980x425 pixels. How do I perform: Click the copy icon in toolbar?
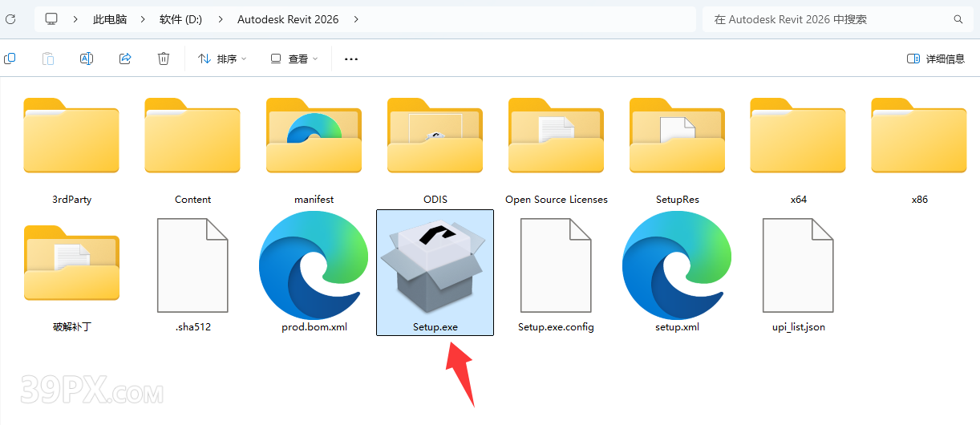pos(10,59)
